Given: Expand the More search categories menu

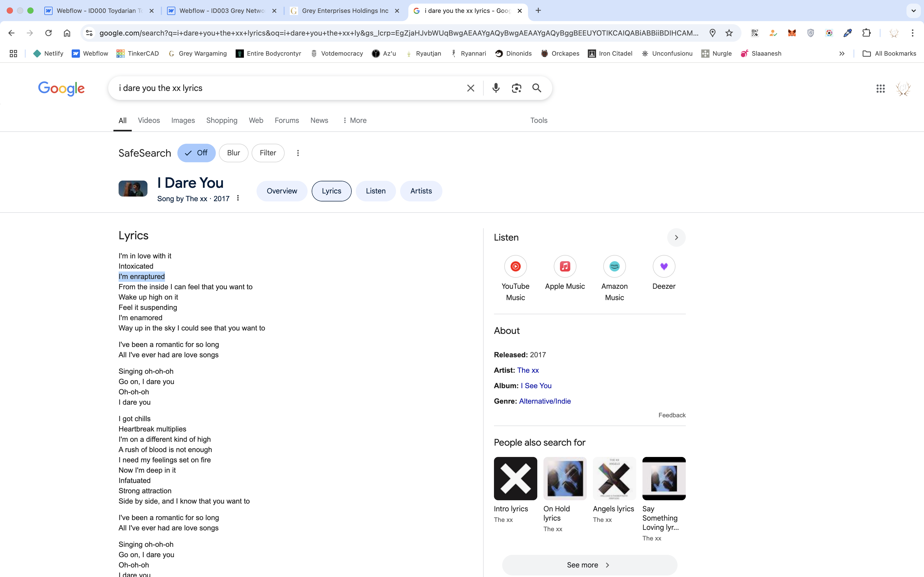Looking at the screenshot, I should point(354,121).
